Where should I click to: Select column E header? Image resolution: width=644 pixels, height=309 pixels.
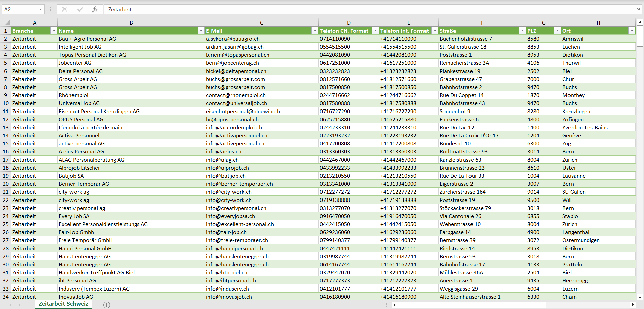409,23
